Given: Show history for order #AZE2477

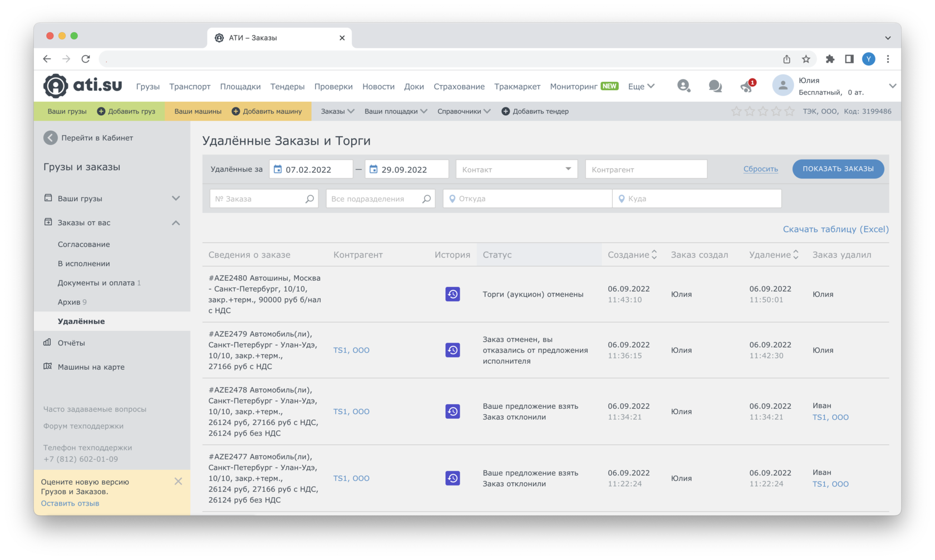Looking at the screenshot, I should (x=452, y=478).
